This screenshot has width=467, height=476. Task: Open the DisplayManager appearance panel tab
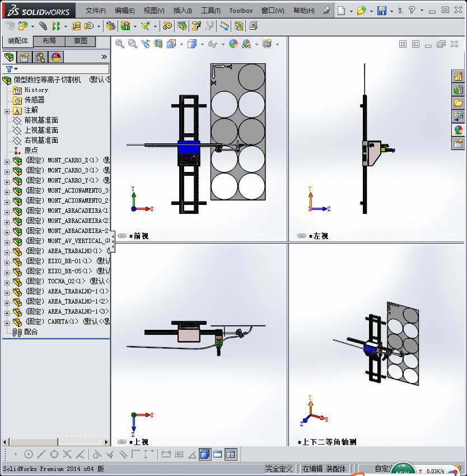point(57,57)
